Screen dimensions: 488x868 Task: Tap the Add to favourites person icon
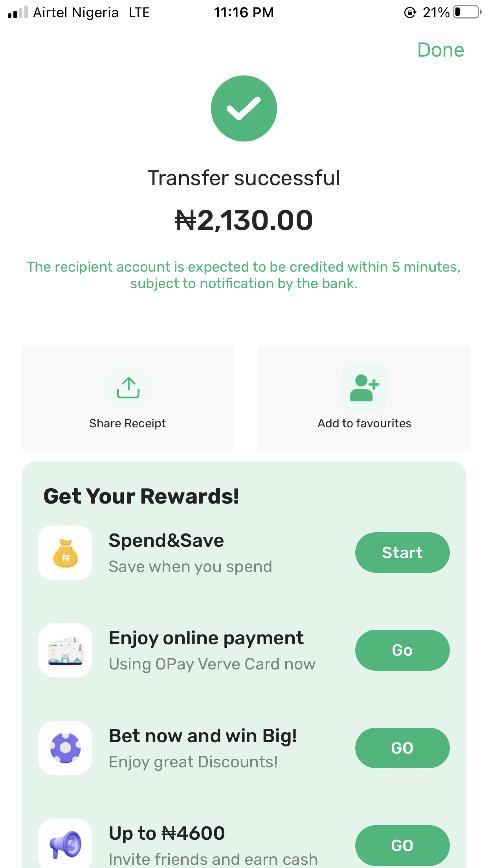364,388
